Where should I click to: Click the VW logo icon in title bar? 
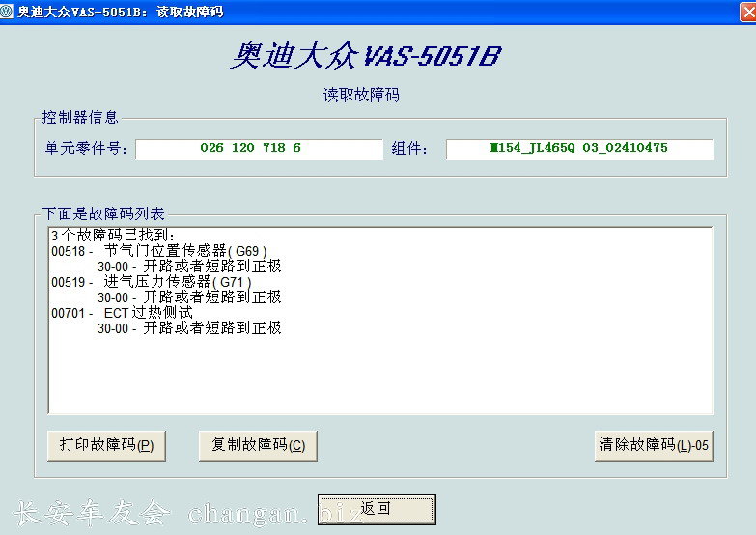(x=6, y=11)
